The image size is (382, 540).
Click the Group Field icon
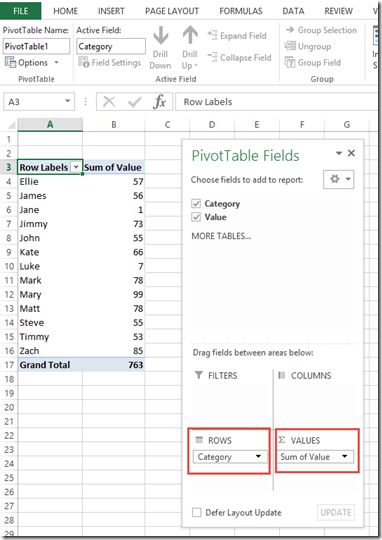tap(290, 63)
